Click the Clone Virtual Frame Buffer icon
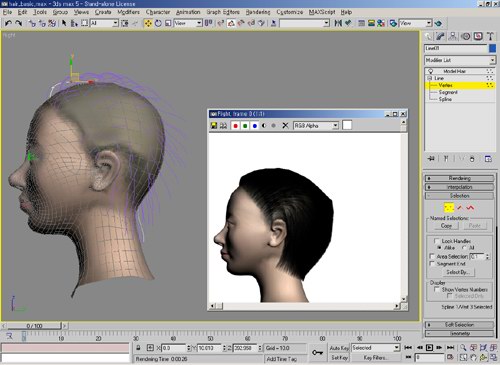 pos(223,126)
